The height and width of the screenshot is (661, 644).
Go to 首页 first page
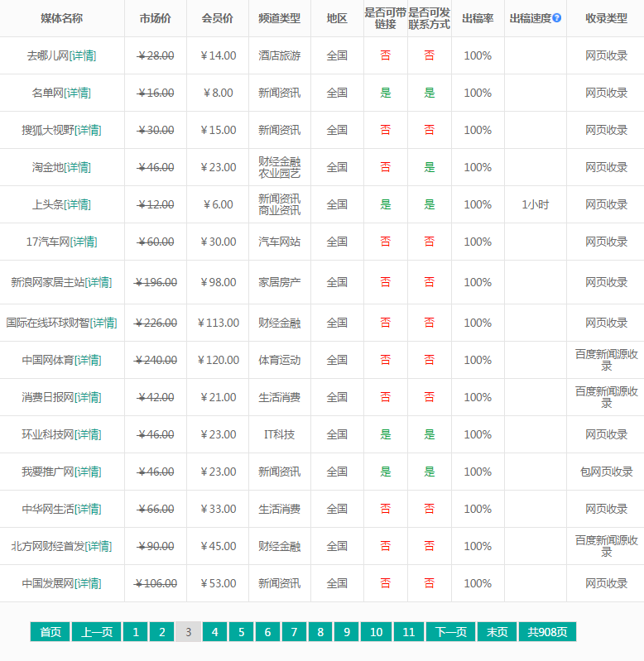tap(50, 632)
